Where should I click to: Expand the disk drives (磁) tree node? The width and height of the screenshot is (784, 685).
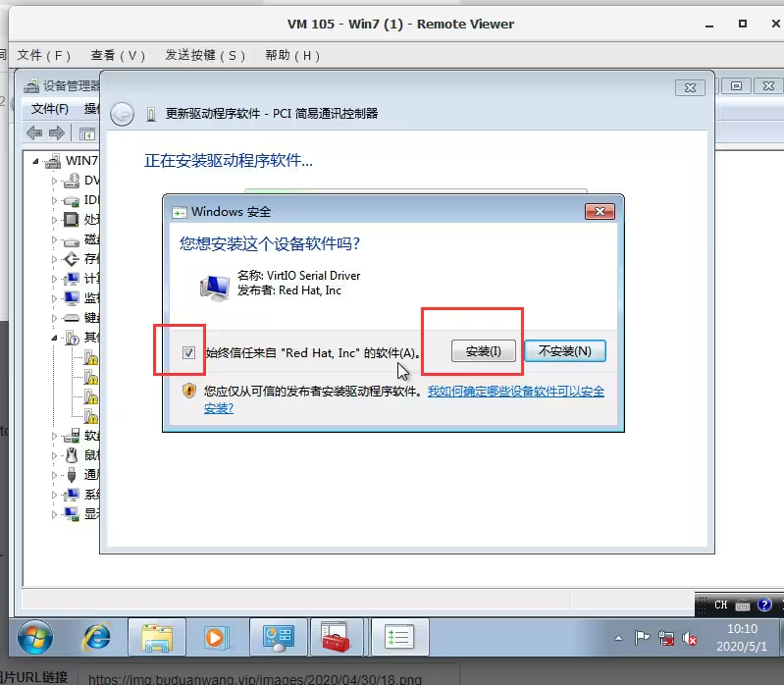54,239
